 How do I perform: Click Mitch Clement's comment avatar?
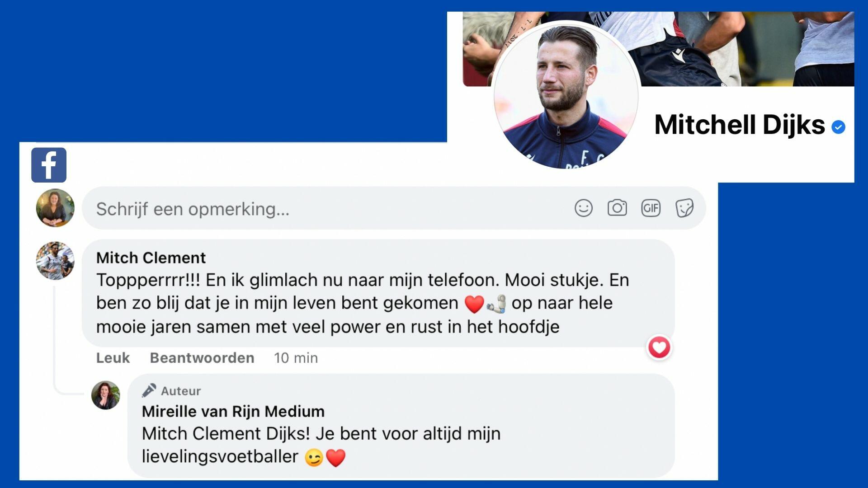click(x=55, y=261)
